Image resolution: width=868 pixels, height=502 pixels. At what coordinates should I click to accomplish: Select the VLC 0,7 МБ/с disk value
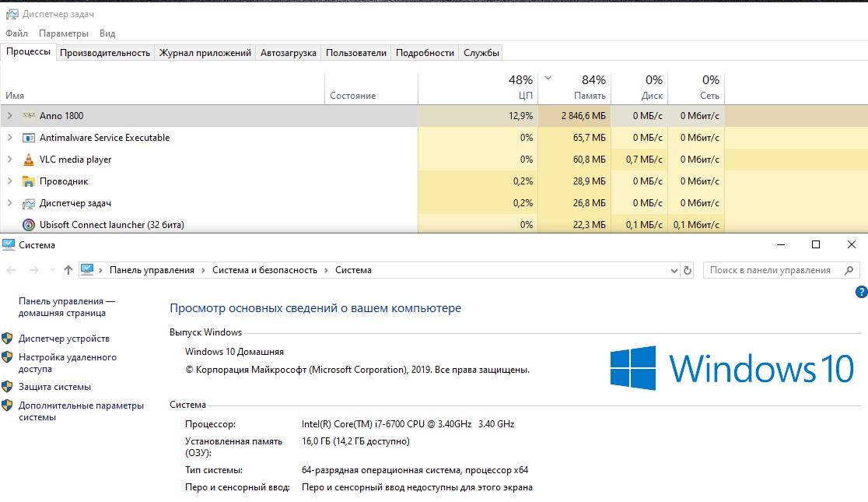pyautogui.click(x=639, y=160)
